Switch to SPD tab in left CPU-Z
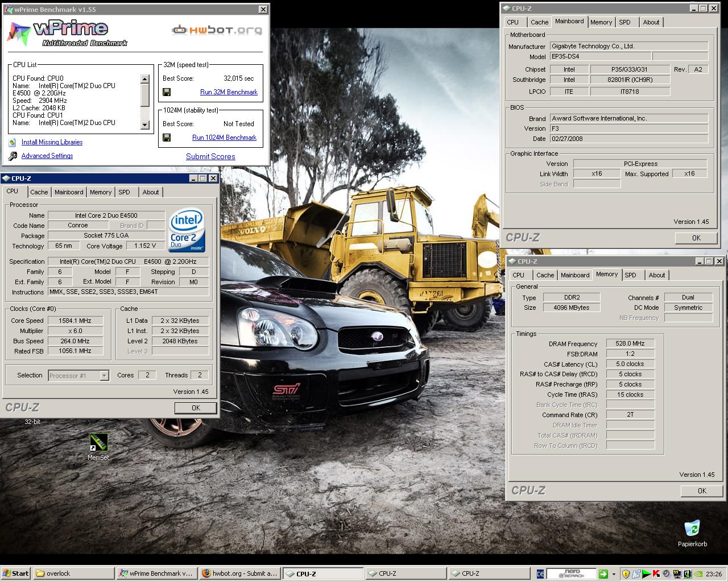The width and height of the screenshot is (728, 582). click(124, 192)
